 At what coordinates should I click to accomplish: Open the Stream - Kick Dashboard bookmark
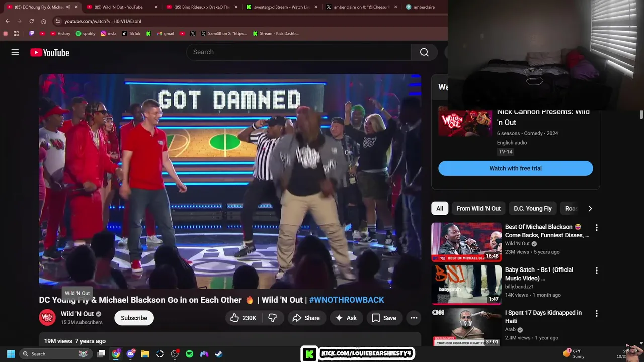click(275, 34)
